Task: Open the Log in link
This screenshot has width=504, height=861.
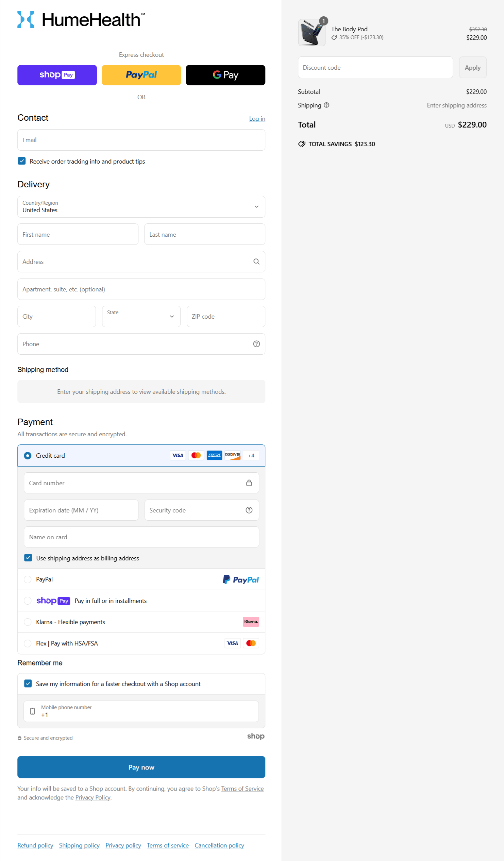Action: click(257, 119)
